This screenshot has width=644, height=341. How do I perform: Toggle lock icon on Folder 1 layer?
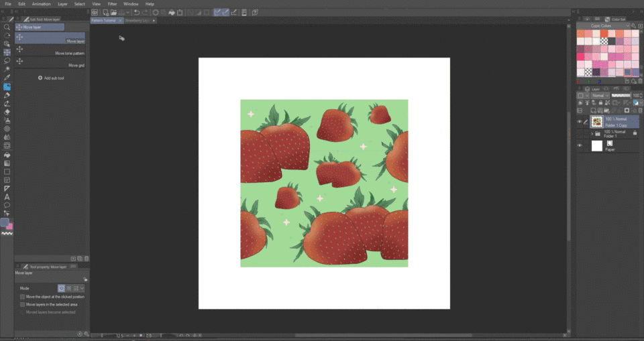(635, 133)
